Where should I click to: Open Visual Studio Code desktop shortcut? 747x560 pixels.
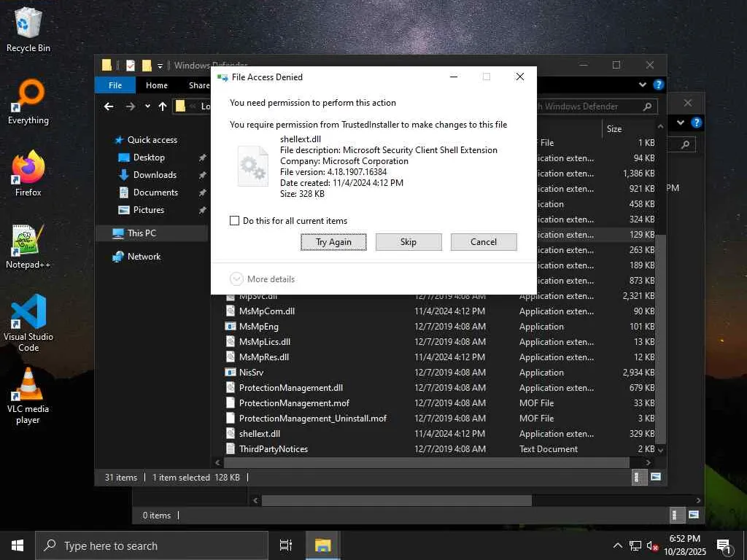28,324
